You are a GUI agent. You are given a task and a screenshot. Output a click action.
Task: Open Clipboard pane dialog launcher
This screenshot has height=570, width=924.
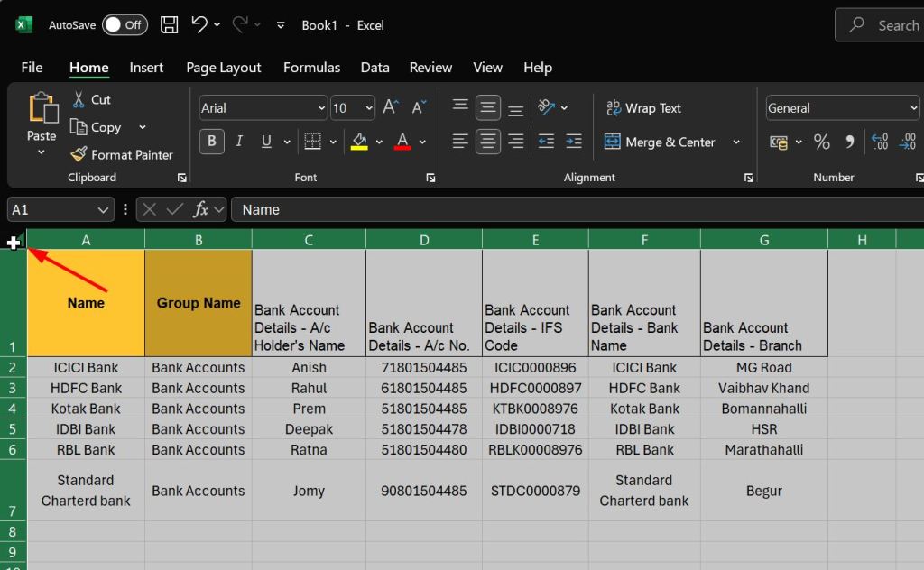point(182,178)
